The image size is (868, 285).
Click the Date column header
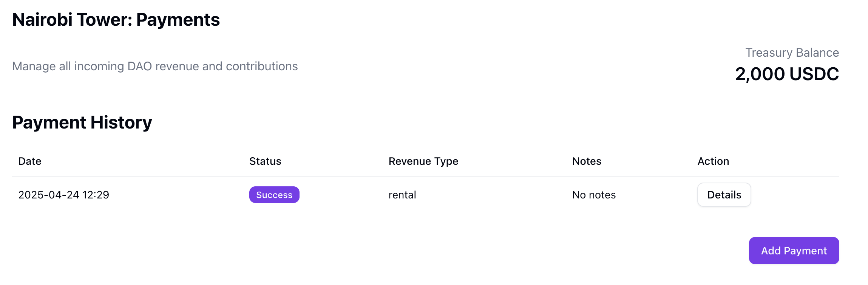30,161
